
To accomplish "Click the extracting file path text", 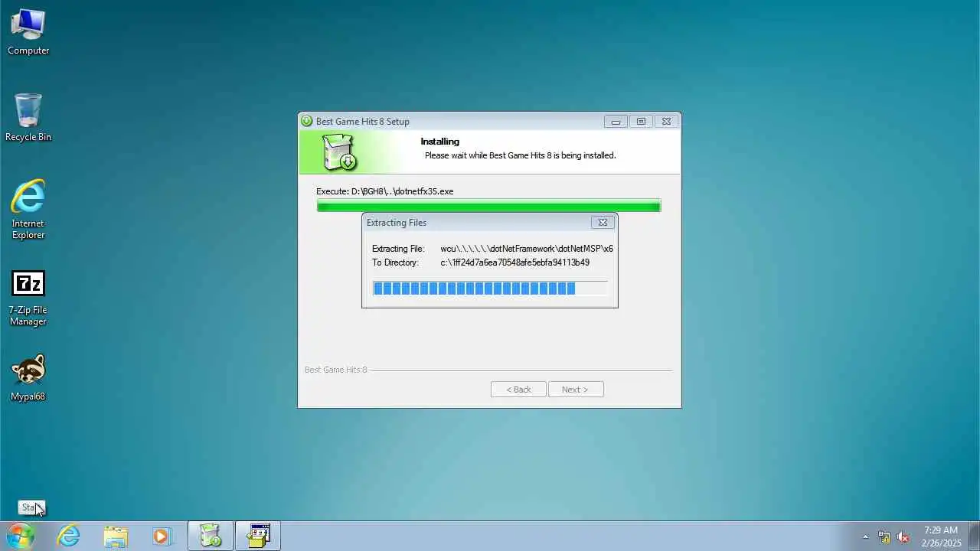I will [x=527, y=249].
